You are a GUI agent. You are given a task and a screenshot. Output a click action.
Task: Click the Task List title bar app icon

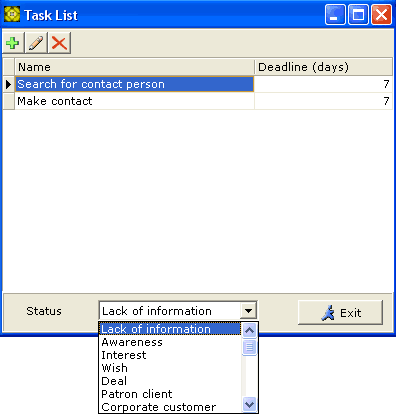click(12, 14)
